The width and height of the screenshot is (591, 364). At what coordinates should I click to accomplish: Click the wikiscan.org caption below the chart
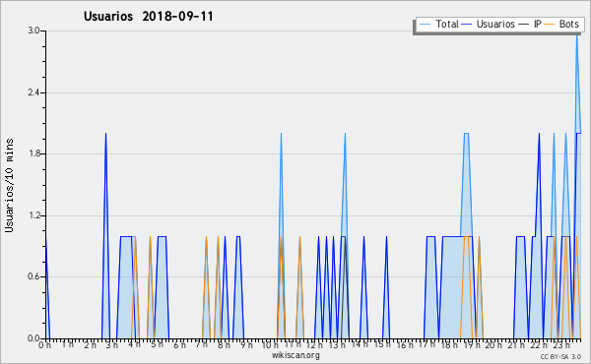click(x=295, y=355)
